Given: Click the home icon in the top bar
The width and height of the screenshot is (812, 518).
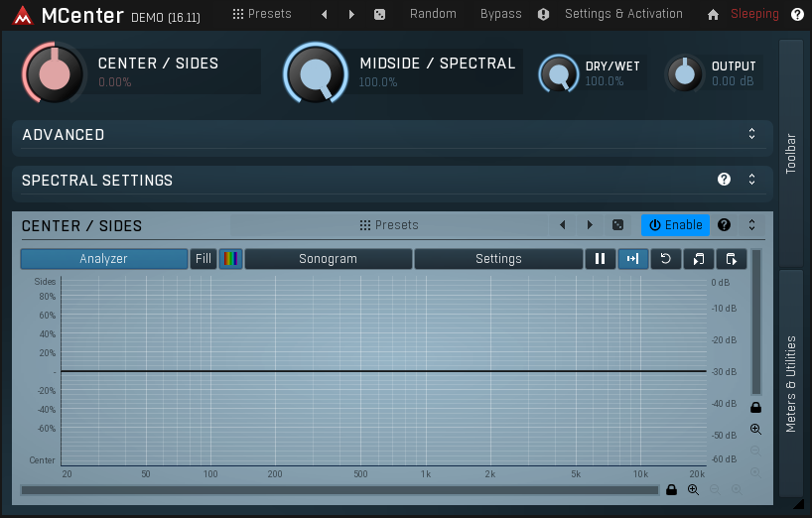Looking at the screenshot, I should (713, 15).
